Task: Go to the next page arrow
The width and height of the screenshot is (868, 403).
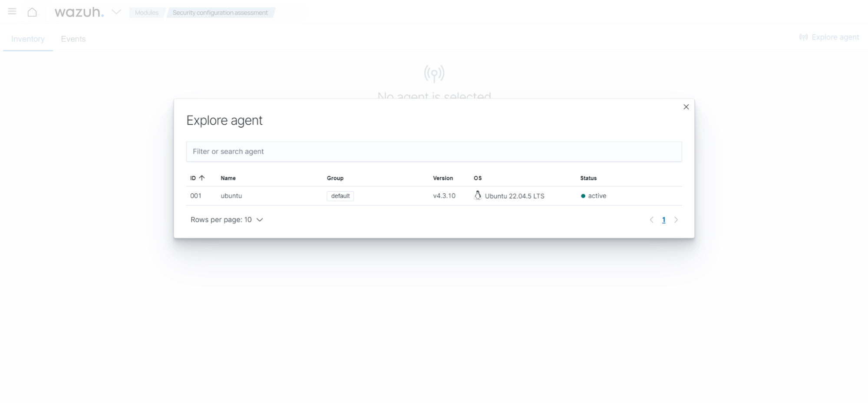Action: [x=676, y=220]
